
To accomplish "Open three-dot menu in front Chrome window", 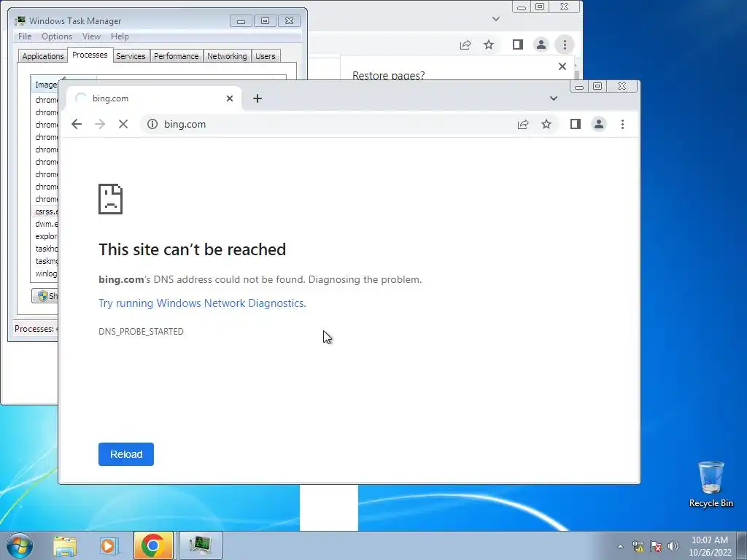I will tap(623, 124).
